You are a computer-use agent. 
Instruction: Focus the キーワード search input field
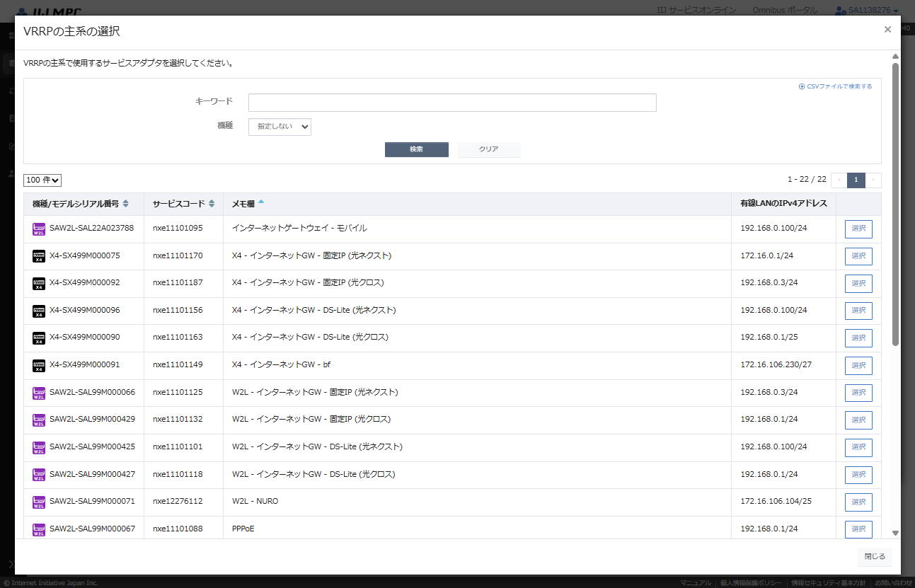[x=452, y=103]
